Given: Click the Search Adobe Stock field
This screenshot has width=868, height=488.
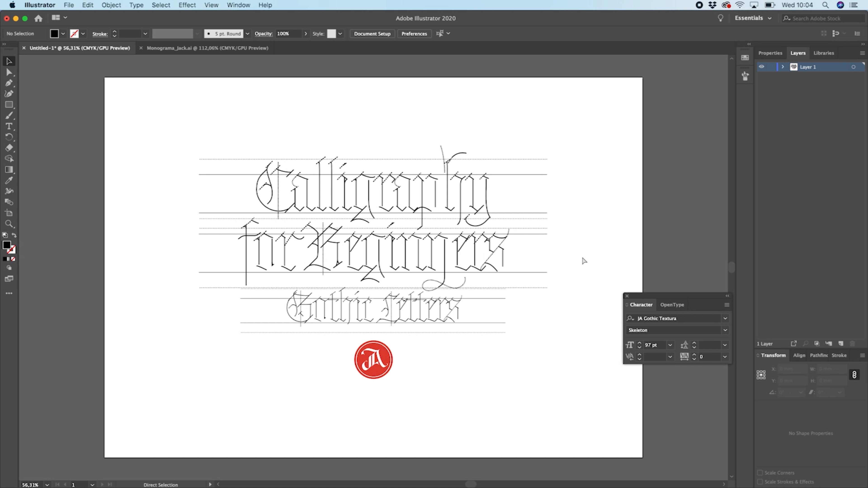Looking at the screenshot, I should tap(823, 18).
